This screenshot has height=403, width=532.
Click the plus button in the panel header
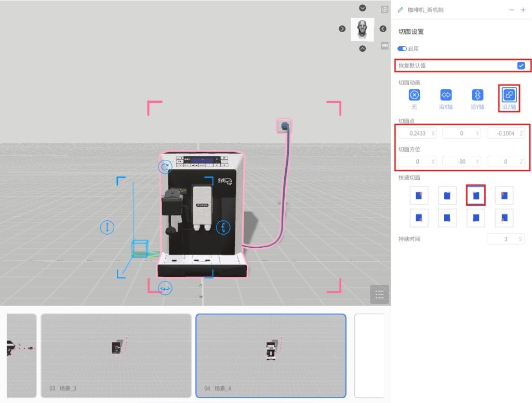(523, 10)
